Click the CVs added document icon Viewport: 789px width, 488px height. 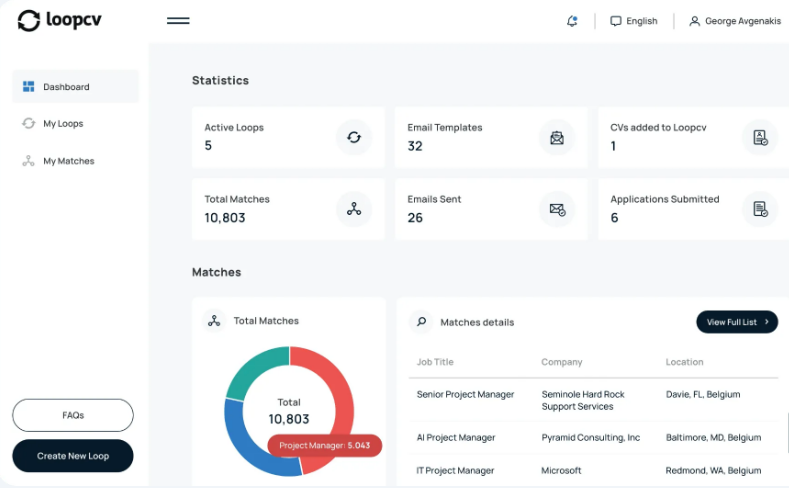click(x=760, y=137)
